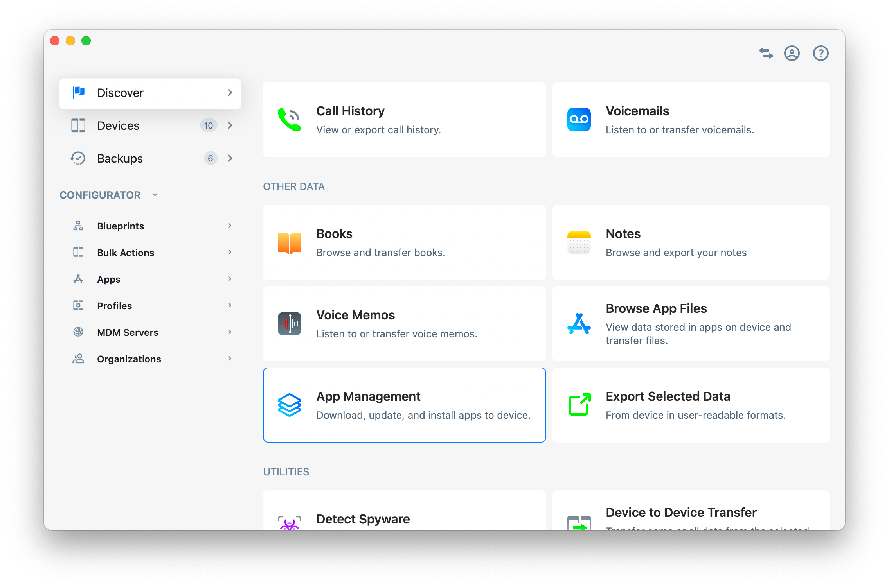Click the MDM Servers globe icon
The image size is (889, 588).
[x=78, y=332]
